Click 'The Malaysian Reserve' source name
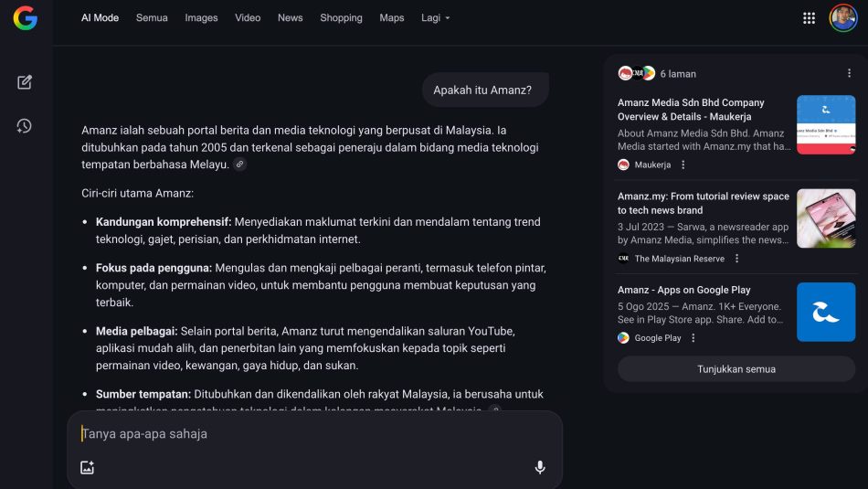The width and height of the screenshot is (868, 489). [x=679, y=259]
